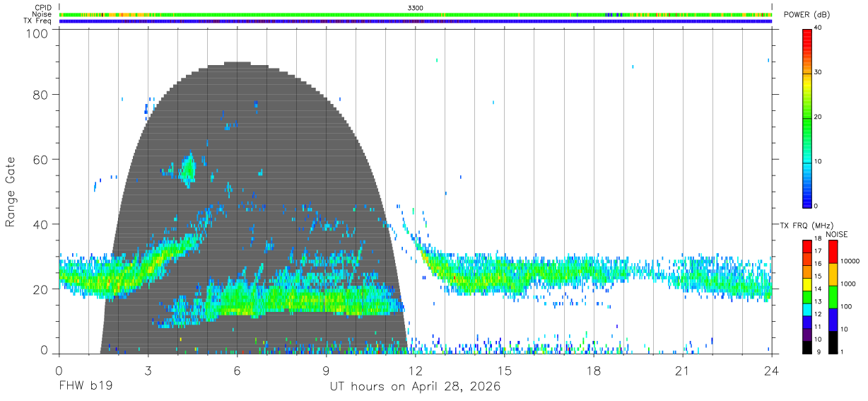Select the CPID value 3300
Image resolution: width=868 pixels, height=401 pixels.
click(x=416, y=8)
